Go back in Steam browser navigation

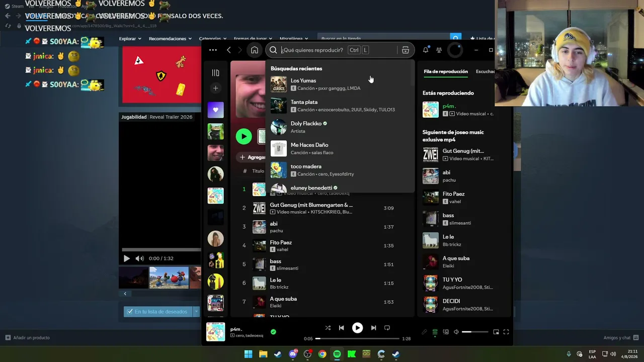coord(8,16)
